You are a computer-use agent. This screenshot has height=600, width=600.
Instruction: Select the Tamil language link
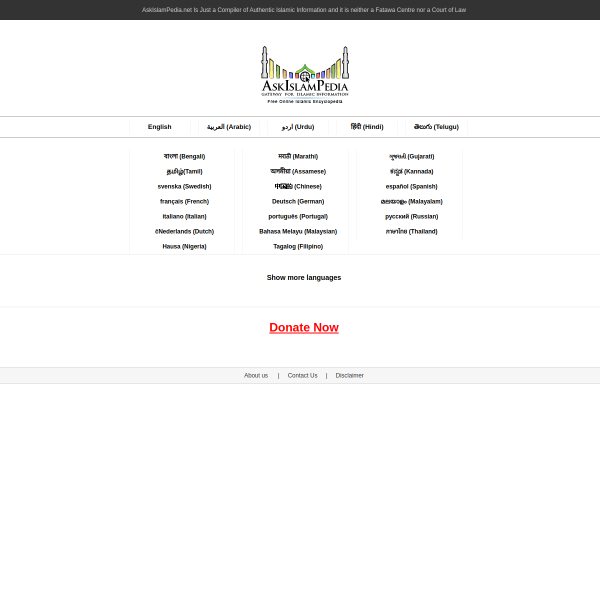pos(184,171)
